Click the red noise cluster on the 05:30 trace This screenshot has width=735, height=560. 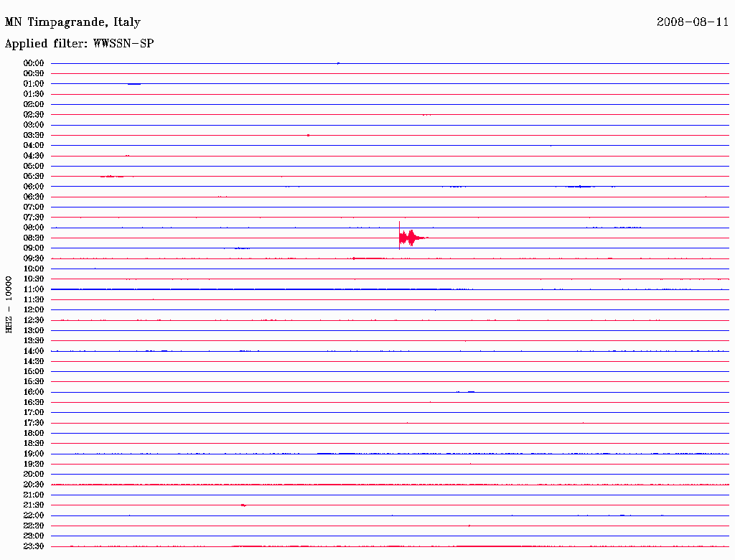112,177
